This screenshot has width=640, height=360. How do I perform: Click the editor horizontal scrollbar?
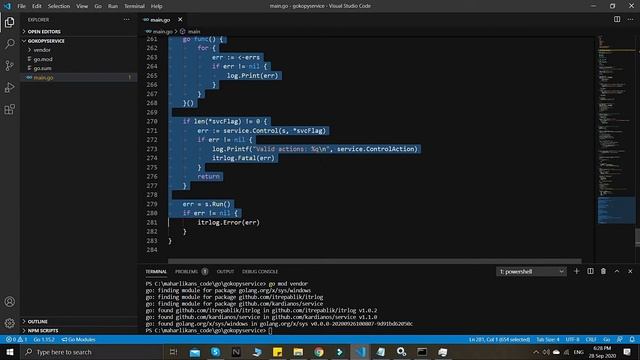click(x=375, y=261)
